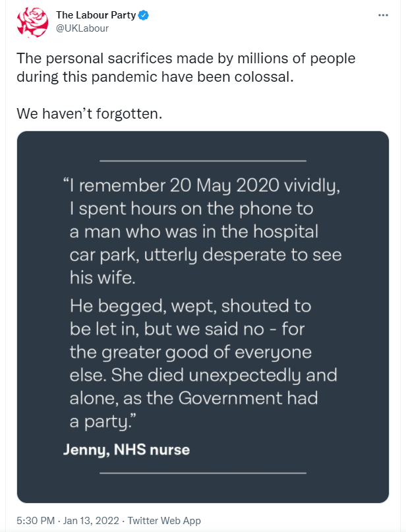Open the dark quote image card
Screen dimensions: 406x532
(x=202, y=316)
